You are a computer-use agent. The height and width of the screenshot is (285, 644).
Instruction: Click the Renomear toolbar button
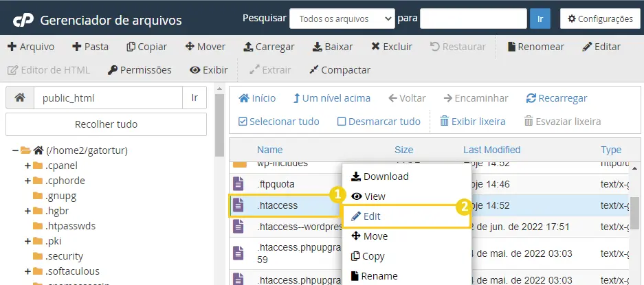[x=535, y=47]
